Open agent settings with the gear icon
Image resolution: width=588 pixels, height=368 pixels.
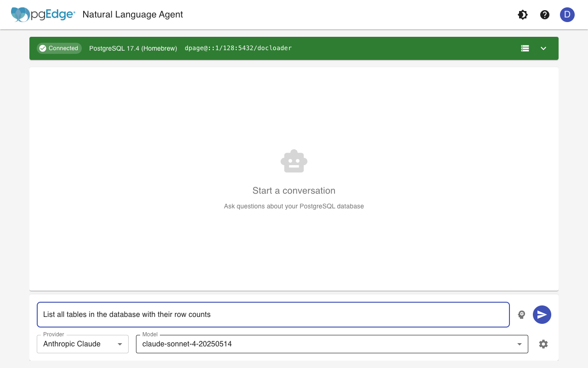coord(543,344)
